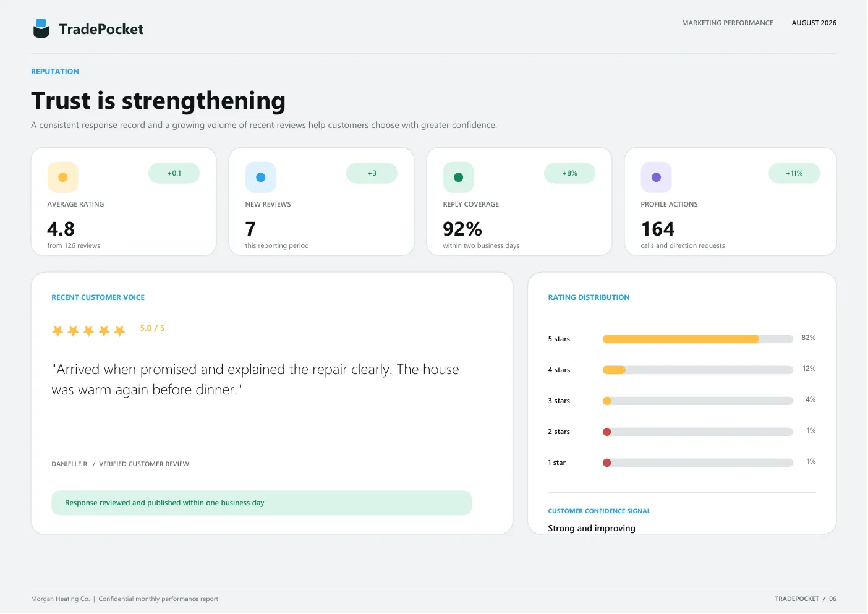Click the PROFILE ACTIONS label
The width and height of the screenshot is (868, 614).
(669, 204)
